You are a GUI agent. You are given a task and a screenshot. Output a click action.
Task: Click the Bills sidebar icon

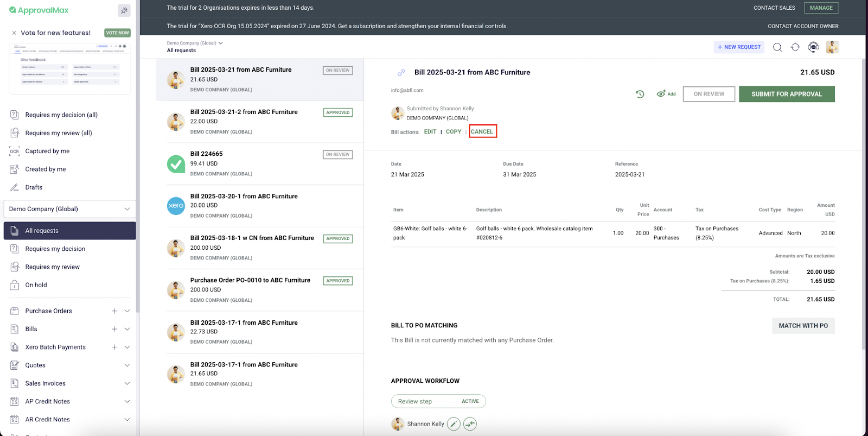click(x=15, y=329)
